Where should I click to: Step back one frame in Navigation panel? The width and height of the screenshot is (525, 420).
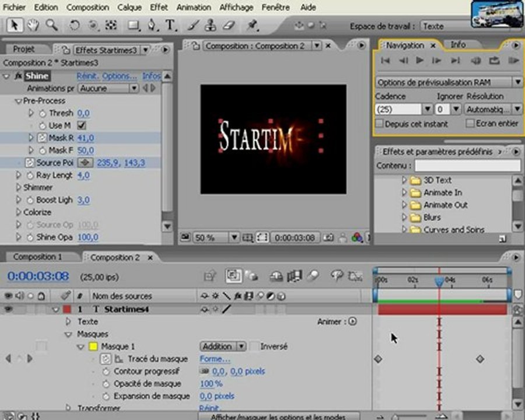coord(403,60)
